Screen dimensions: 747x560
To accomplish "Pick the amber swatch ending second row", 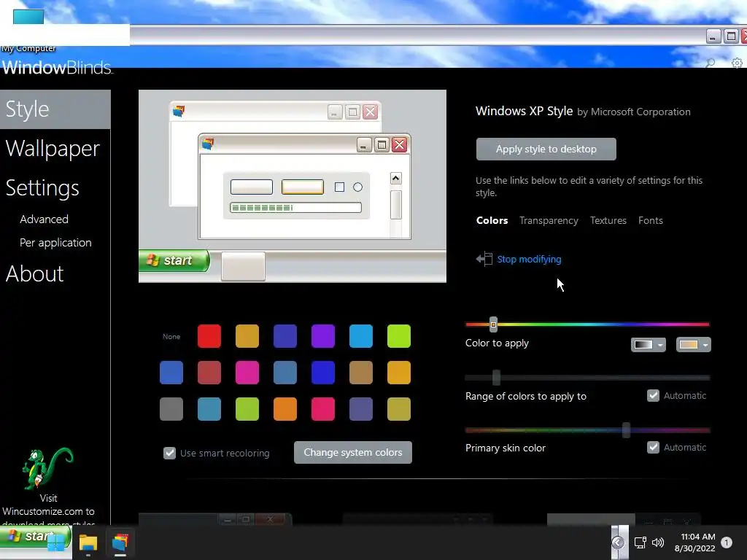I will pyautogui.click(x=399, y=373).
